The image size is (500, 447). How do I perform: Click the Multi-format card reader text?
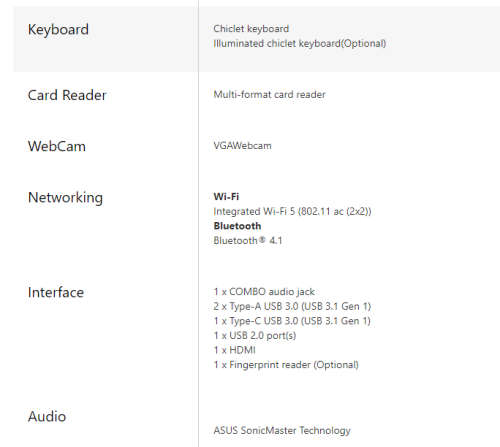click(x=269, y=95)
